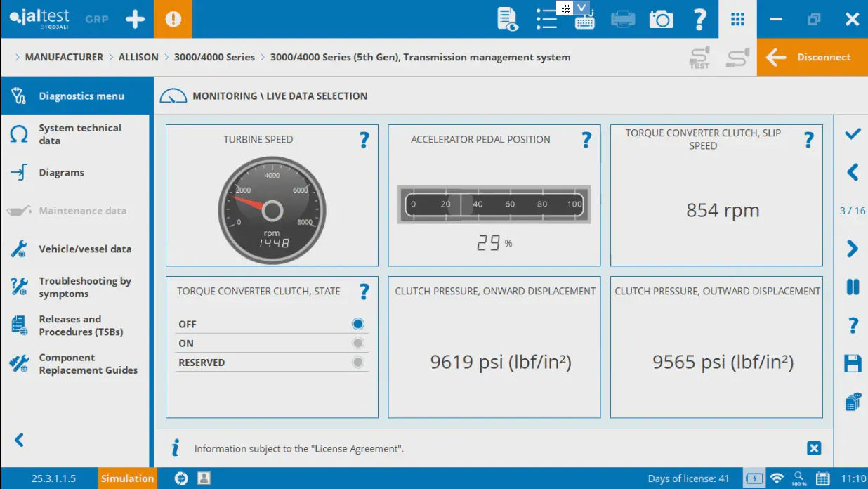The image size is (868, 489).
Task: Click the white plus icon in the header
Action: pos(135,19)
